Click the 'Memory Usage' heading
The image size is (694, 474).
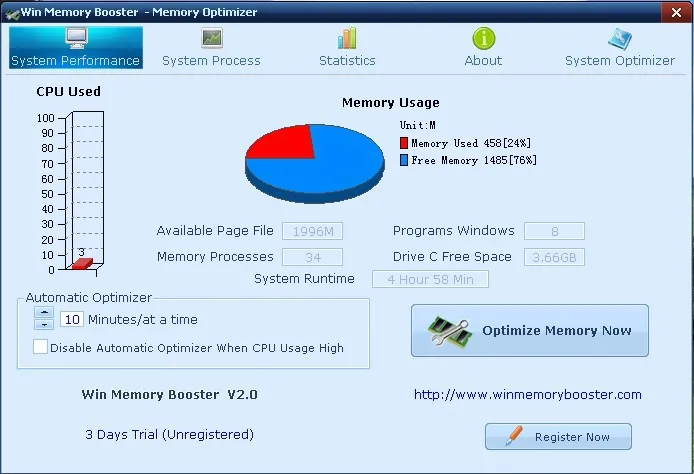click(391, 103)
